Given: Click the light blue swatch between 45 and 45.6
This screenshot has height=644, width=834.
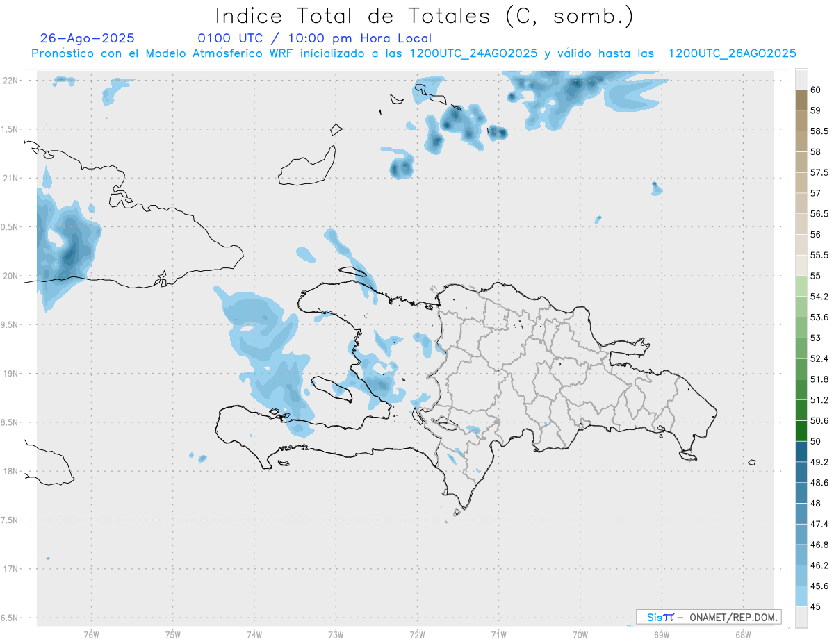Looking at the screenshot, I should click(801, 596).
